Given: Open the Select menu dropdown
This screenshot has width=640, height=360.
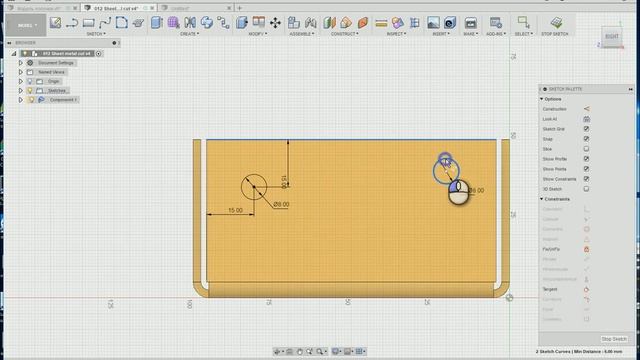Looking at the screenshot, I should click(x=523, y=34).
